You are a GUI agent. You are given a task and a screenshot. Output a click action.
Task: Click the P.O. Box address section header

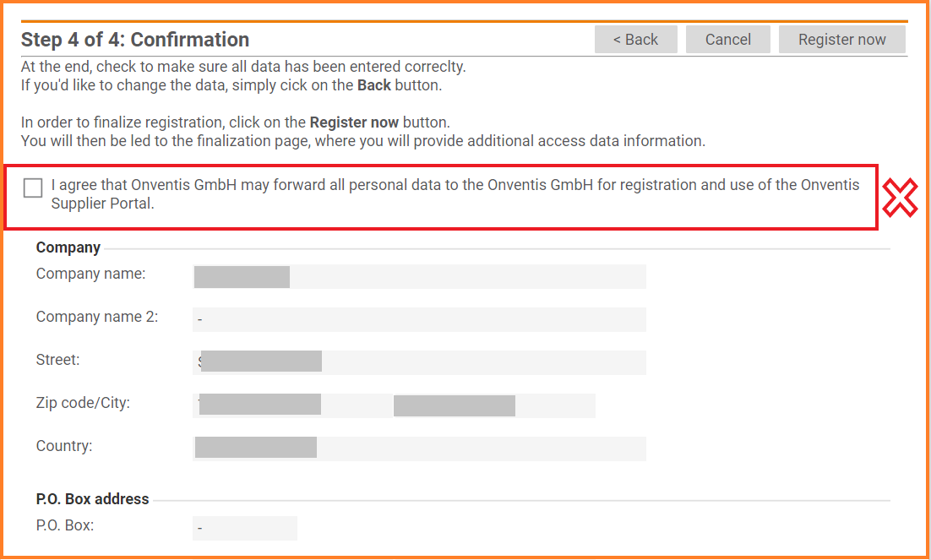tap(92, 499)
